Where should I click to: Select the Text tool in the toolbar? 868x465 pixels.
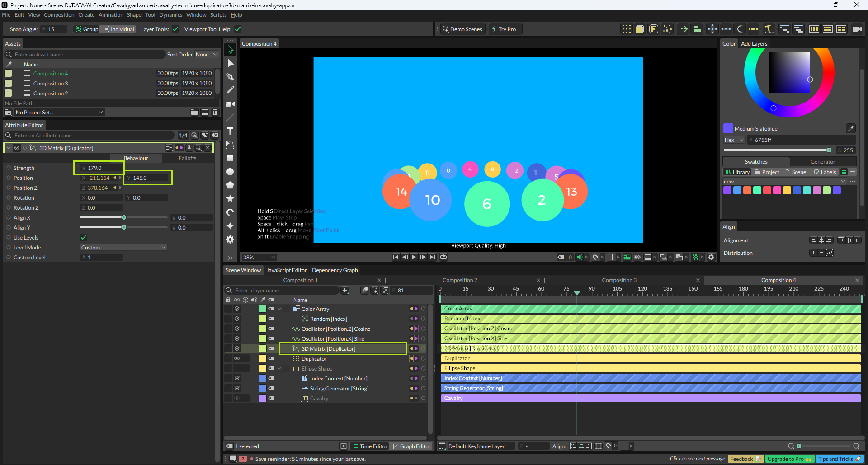point(230,131)
